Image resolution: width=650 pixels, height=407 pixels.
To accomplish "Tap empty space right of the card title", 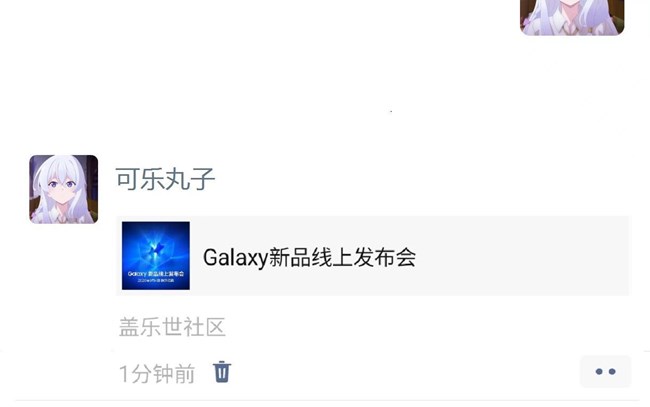I will click(x=522, y=257).
